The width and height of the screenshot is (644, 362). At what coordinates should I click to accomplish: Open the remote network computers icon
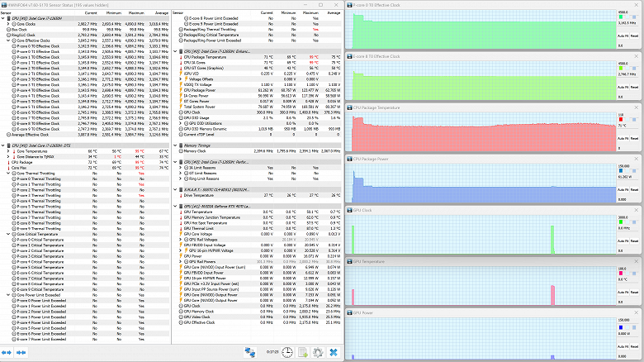click(249, 352)
